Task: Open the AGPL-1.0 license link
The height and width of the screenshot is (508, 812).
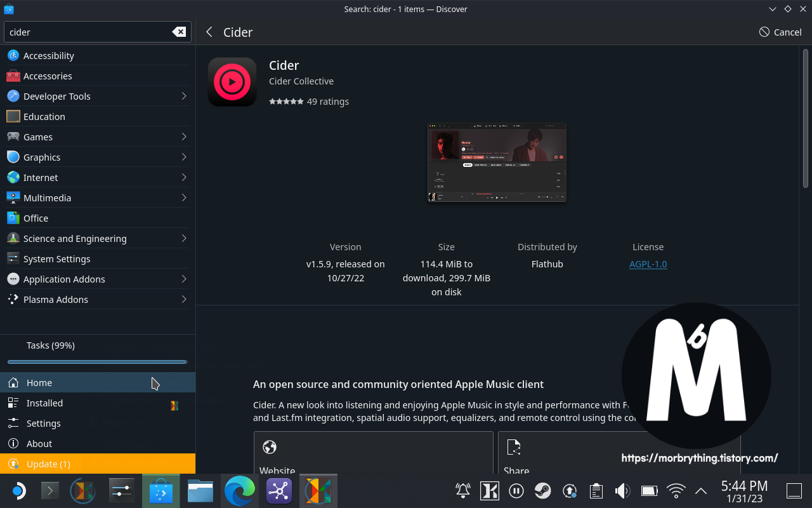Action: coord(648,264)
